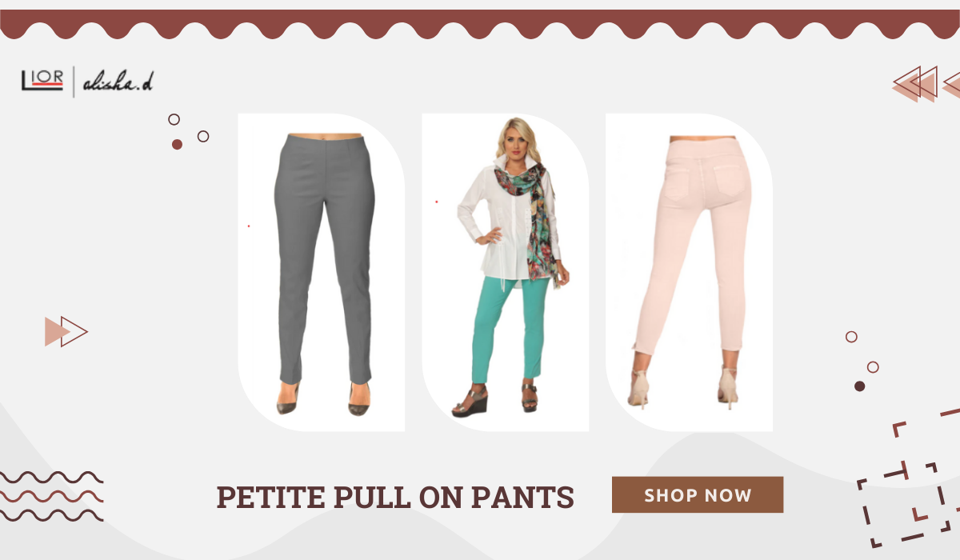
Task: Select the gray pull-on pants image
Action: tap(322, 272)
